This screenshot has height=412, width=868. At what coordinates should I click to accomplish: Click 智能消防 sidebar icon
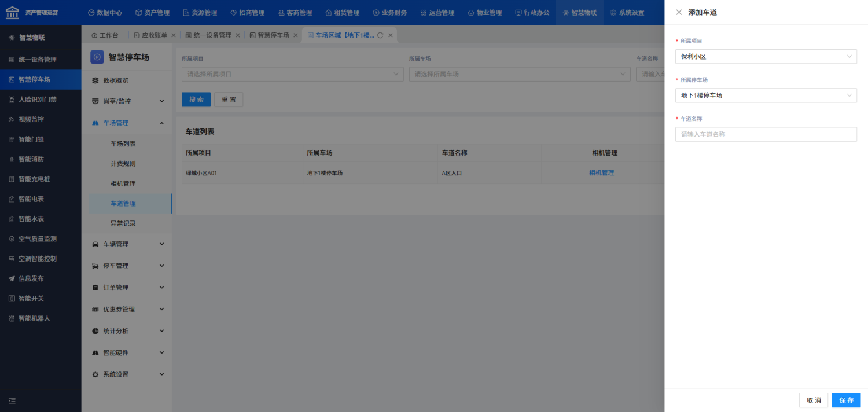pyautogui.click(x=12, y=159)
